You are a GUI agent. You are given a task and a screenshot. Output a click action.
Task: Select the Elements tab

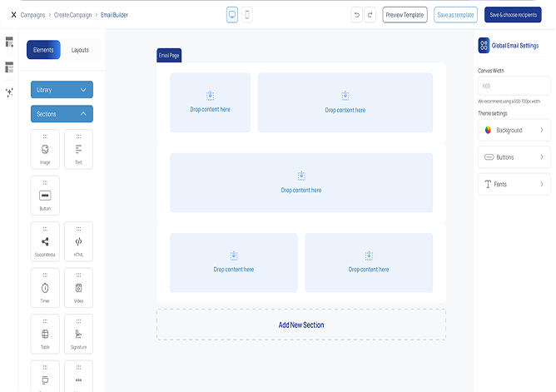pyautogui.click(x=43, y=50)
